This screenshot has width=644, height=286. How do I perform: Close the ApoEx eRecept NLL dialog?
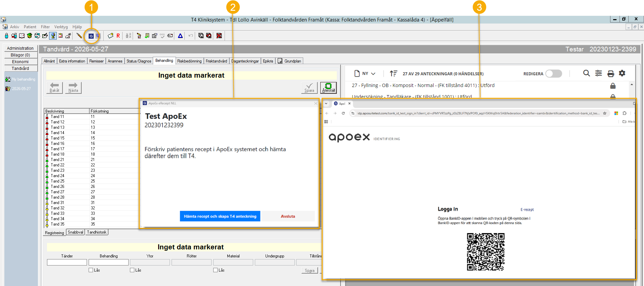pos(316,103)
